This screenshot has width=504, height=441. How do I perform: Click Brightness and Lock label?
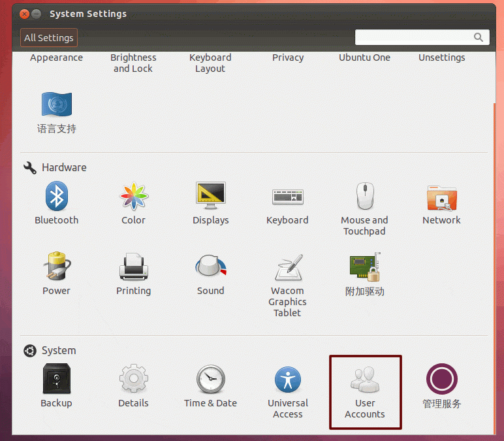(133, 63)
